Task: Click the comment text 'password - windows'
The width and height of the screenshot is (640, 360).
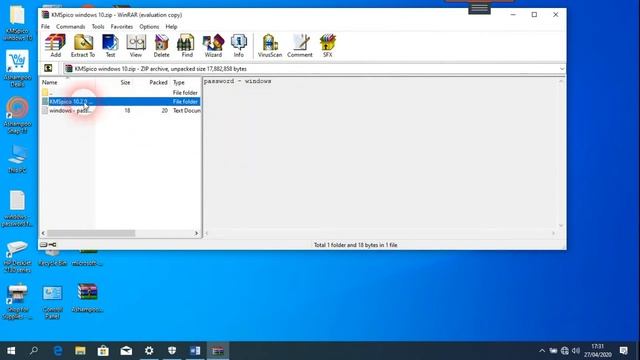Action: pos(238,81)
